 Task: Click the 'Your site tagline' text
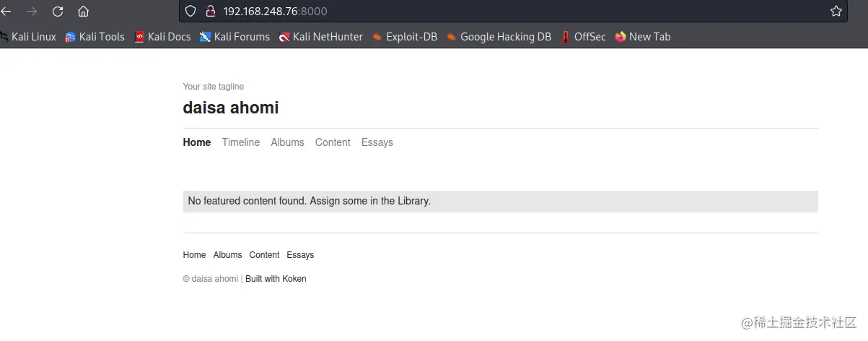pyautogui.click(x=214, y=87)
